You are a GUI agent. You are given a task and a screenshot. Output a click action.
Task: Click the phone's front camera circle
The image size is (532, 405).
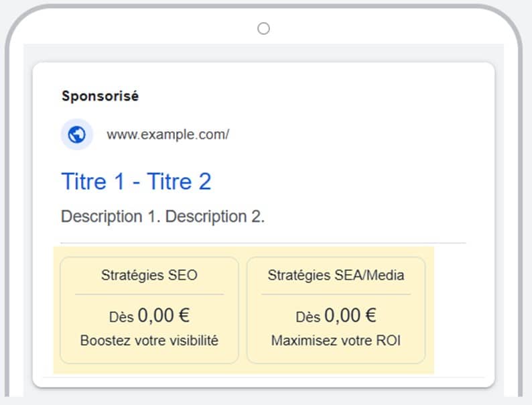pos(263,29)
